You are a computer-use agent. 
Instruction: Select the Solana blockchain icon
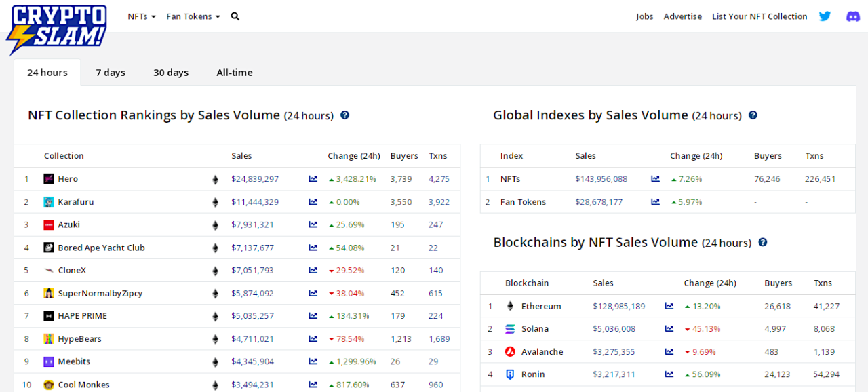509,328
